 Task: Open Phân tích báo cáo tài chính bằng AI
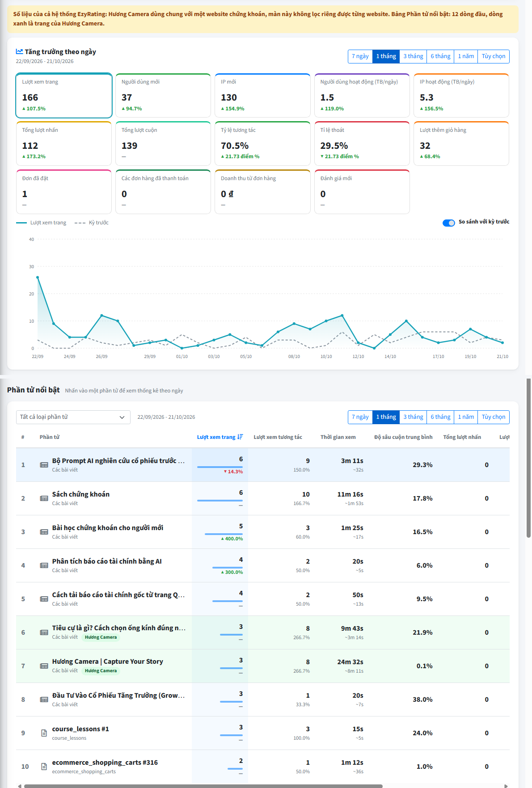[263, 565]
